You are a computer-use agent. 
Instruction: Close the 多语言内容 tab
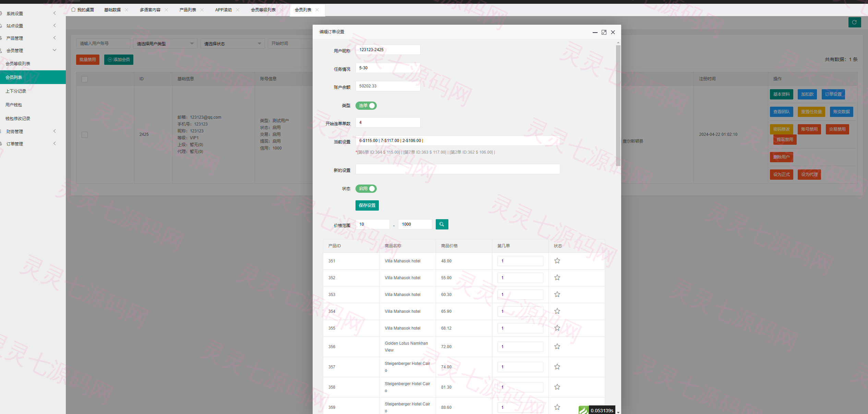pyautogui.click(x=166, y=10)
